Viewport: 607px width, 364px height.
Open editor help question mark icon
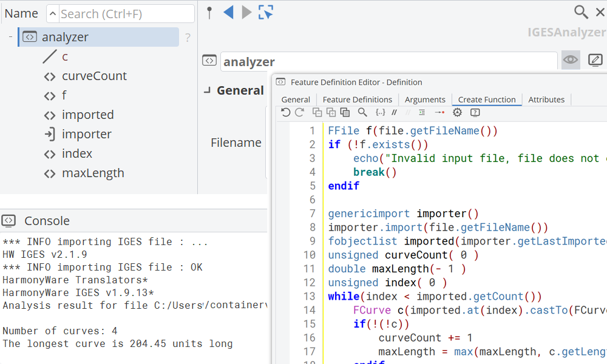475,112
